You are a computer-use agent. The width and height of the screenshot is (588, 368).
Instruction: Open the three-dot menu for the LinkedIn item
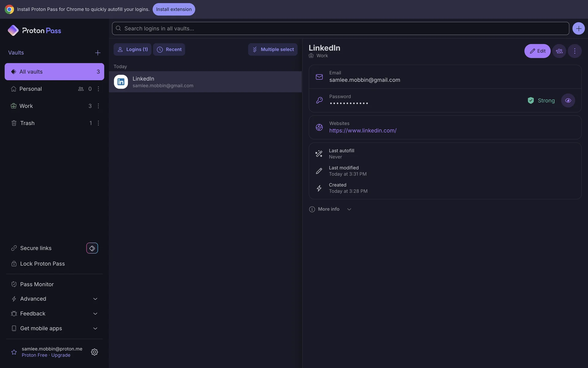coord(575,51)
